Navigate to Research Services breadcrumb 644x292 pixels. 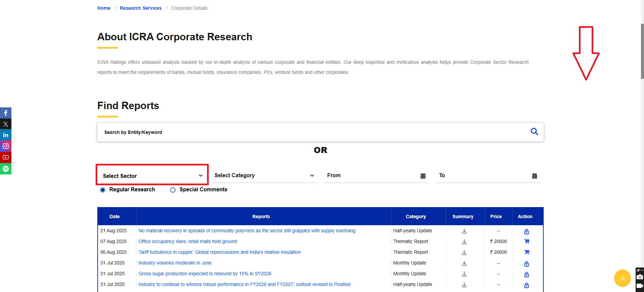tap(140, 8)
